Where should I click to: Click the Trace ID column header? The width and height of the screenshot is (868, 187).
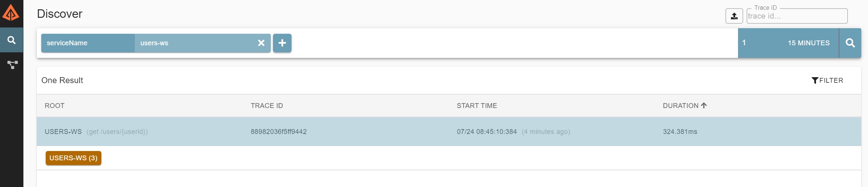(267, 106)
